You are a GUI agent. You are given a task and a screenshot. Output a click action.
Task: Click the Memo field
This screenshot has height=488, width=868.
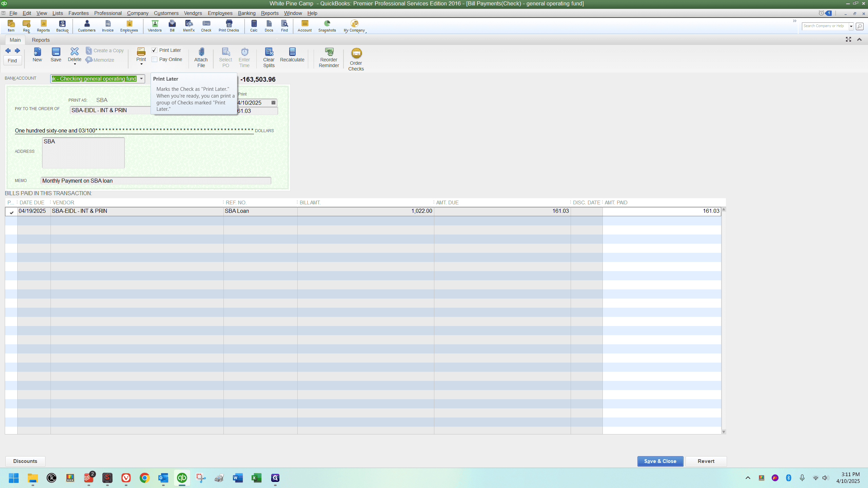pos(156,181)
